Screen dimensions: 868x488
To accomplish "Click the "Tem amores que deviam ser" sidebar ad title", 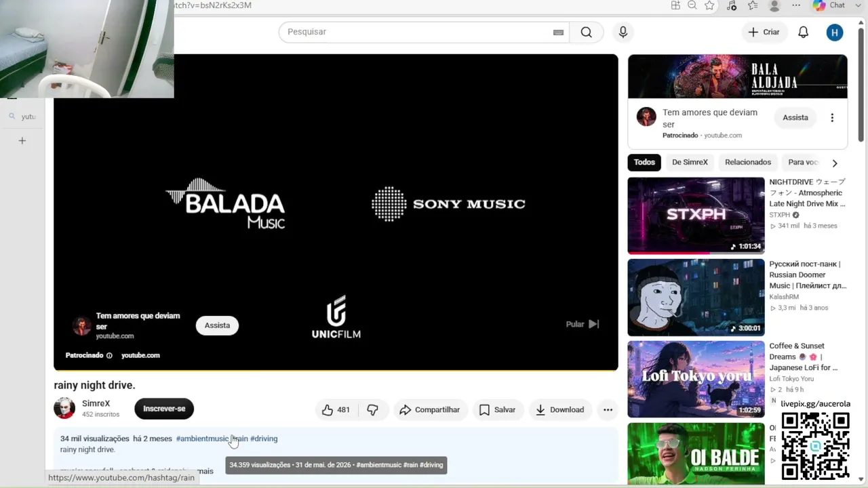I will click(x=710, y=118).
